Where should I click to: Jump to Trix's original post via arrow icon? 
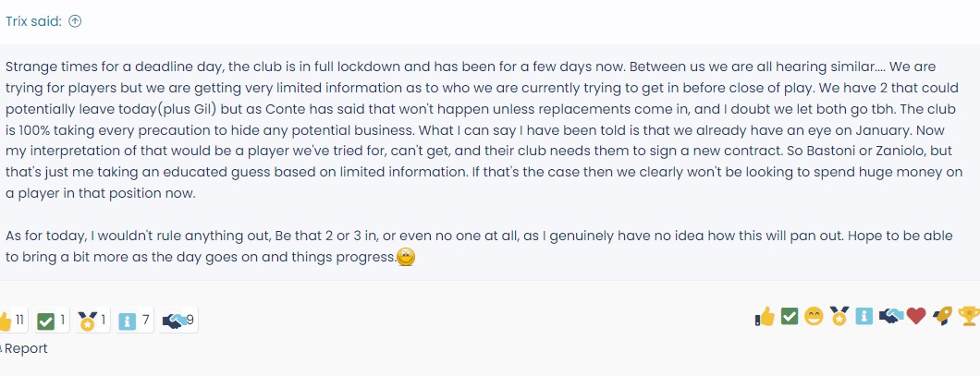(75, 21)
